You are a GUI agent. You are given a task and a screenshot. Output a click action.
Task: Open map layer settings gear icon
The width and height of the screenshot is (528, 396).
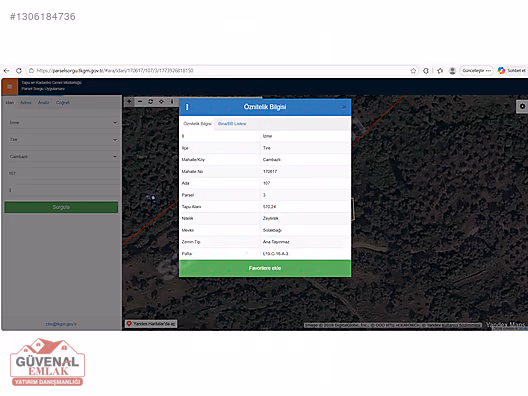click(x=522, y=106)
